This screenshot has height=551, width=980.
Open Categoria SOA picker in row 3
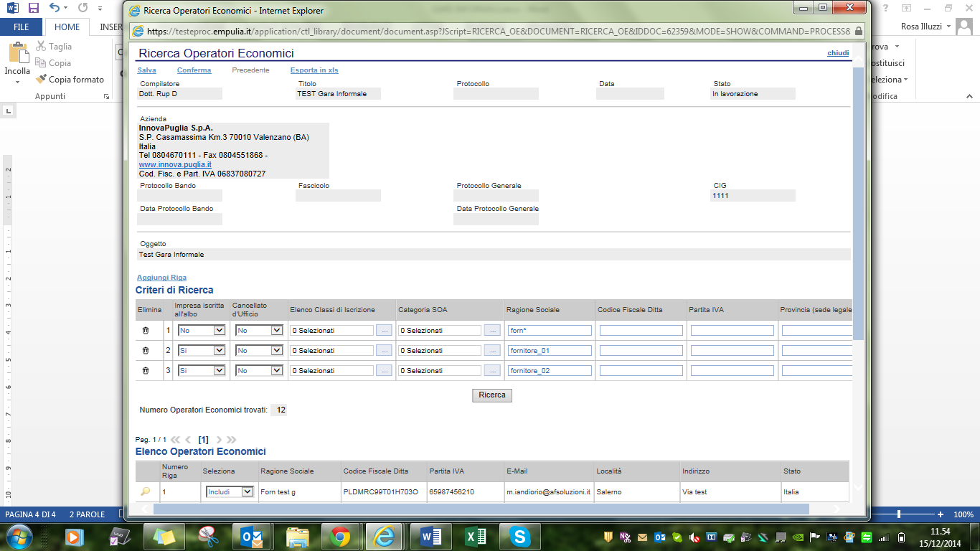491,371
